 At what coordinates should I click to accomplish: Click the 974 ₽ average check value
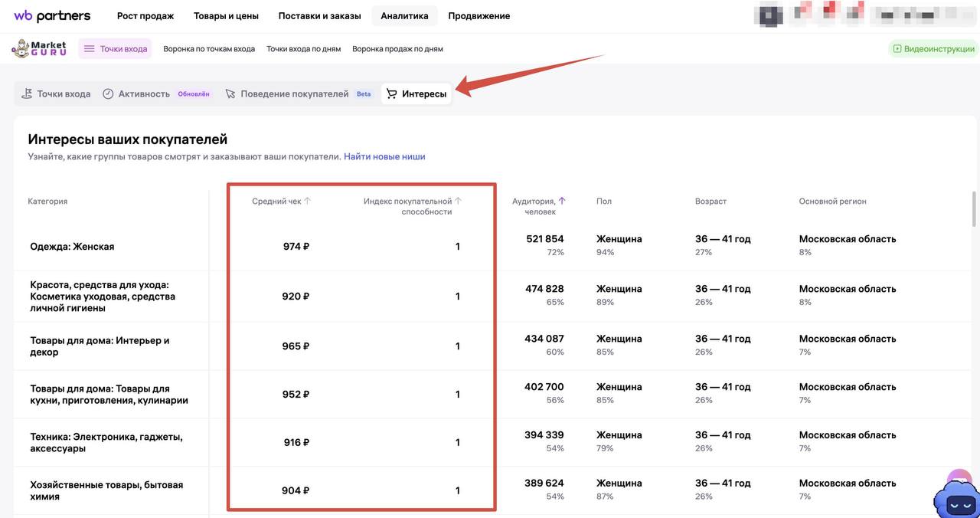(296, 247)
